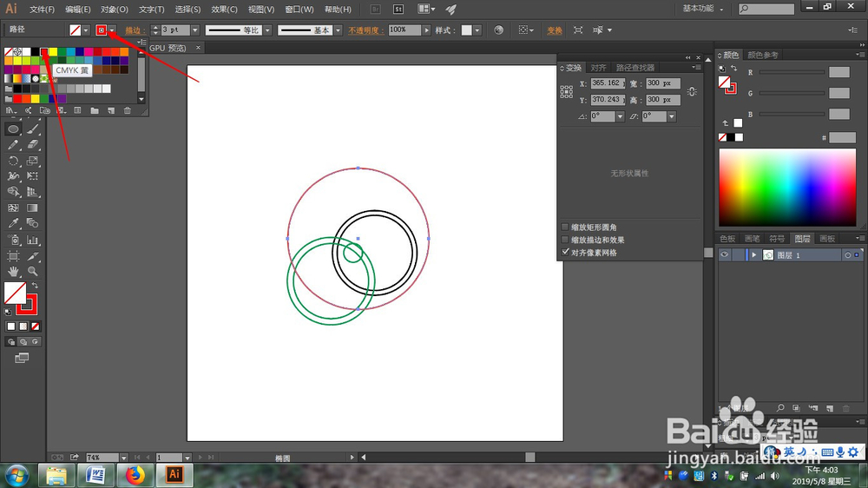This screenshot has height=488, width=868.
Task: Expand 图层 1 with the triangle
Action: (x=753, y=255)
